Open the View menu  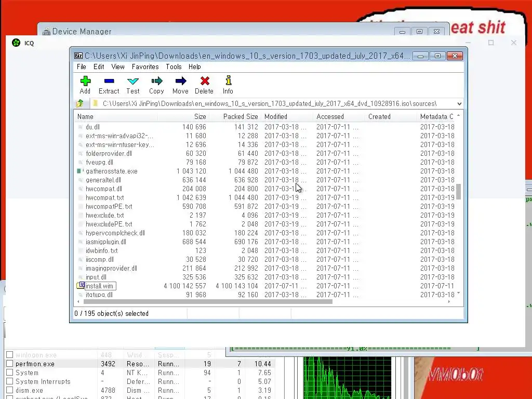[118, 66]
